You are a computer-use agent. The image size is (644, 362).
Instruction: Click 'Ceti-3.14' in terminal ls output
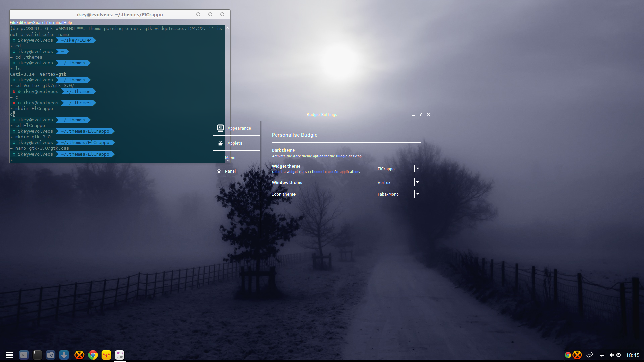point(22,74)
